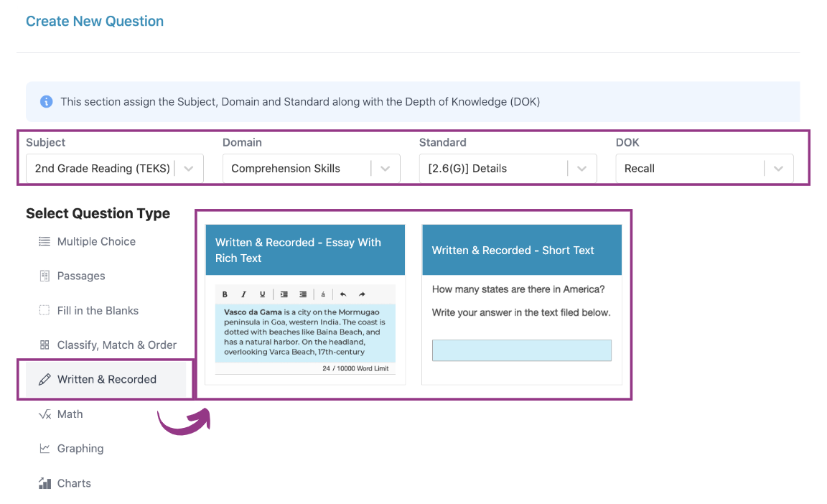This screenshot has width=827, height=504.
Task: Expand the Subject dropdown chevron
Action: click(188, 169)
